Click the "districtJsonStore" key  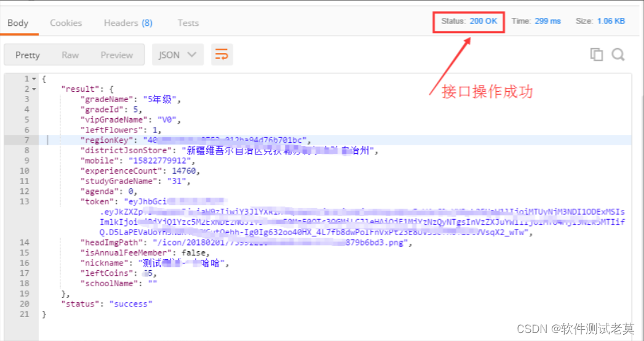coord(126,151)
